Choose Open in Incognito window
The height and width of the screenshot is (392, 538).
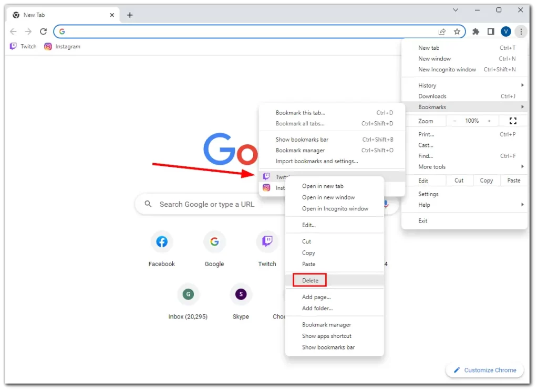[x=335, y=209]
